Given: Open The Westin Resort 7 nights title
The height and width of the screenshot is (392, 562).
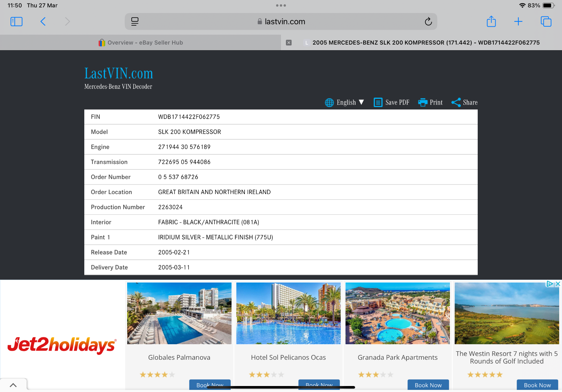Looking at the screenshot, I should pyautogui.click(x=507, y=358).
